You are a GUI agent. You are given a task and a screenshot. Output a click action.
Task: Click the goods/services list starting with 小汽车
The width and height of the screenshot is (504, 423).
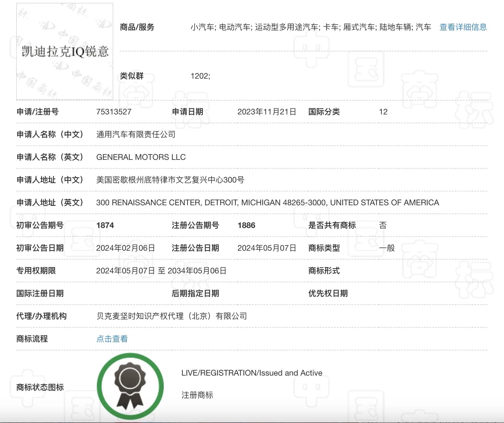[310, 27]
